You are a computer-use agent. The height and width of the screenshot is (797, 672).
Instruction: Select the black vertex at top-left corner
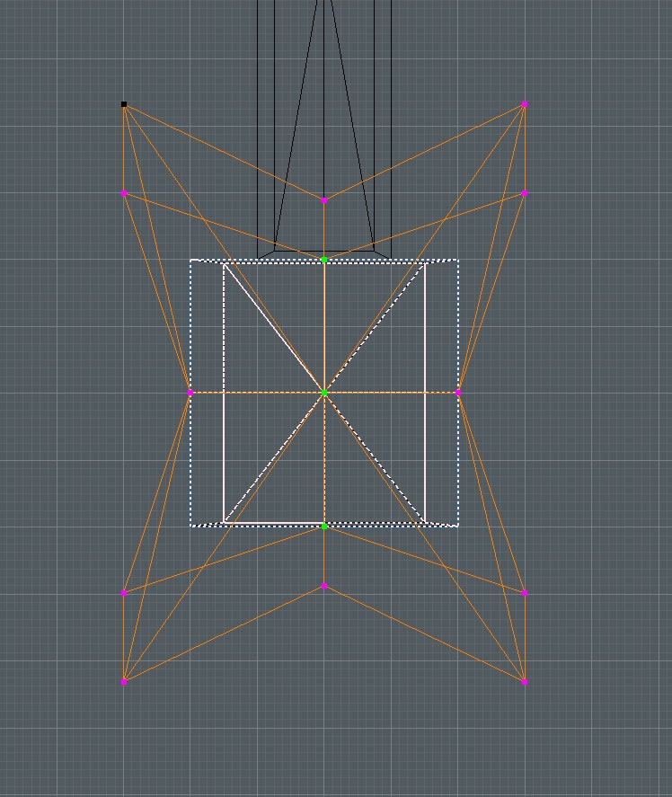coord(124,104)
